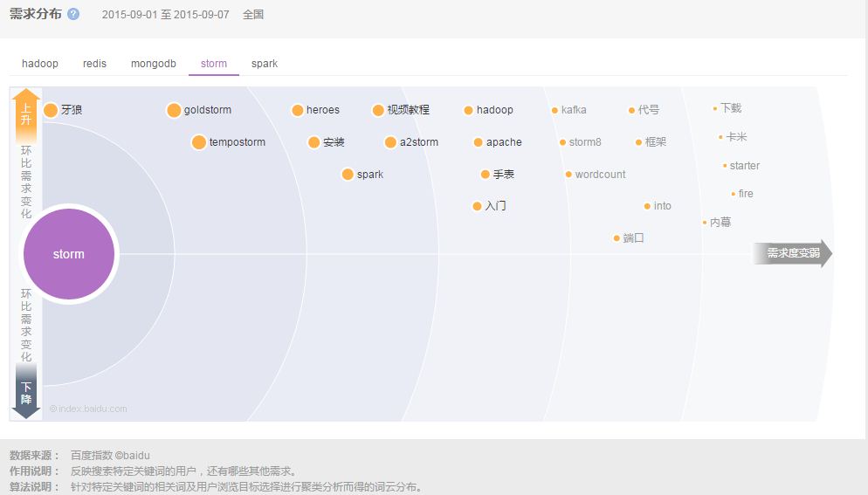Click the starter keyword label
Screen dimensions: 868x495
coord(745,166)
